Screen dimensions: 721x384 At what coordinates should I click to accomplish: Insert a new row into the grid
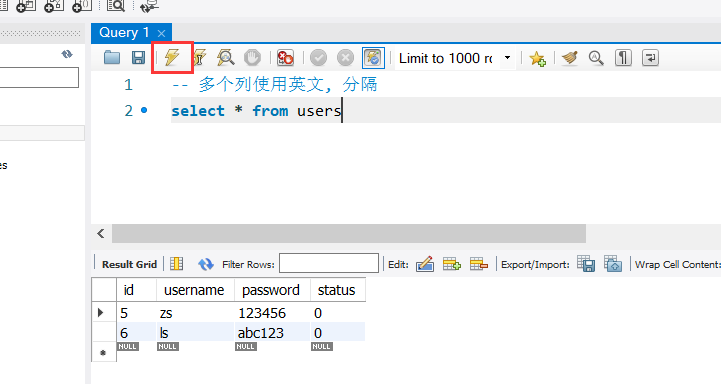tap(452, 264)
